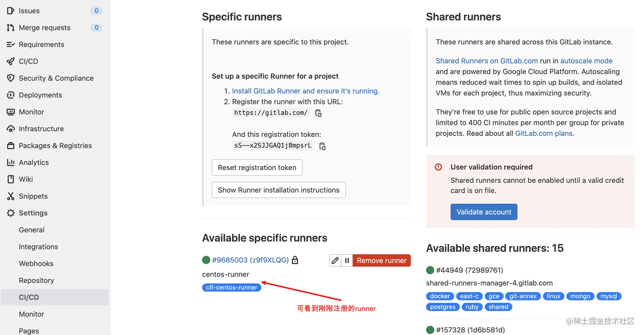Click the Issues sidebar icon
The image size is (644, 335).
pos(11,11)
